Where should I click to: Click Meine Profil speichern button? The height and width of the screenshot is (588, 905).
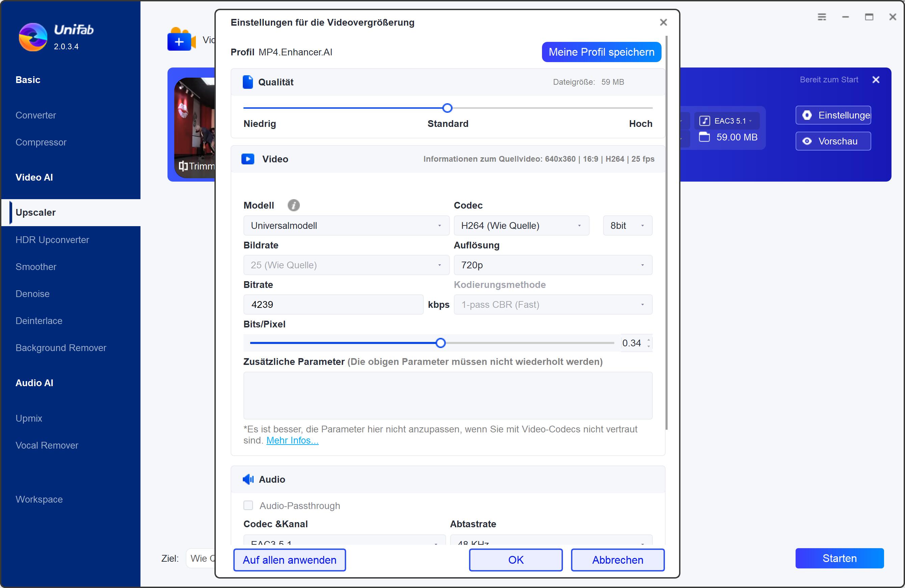tap(601, 52)
